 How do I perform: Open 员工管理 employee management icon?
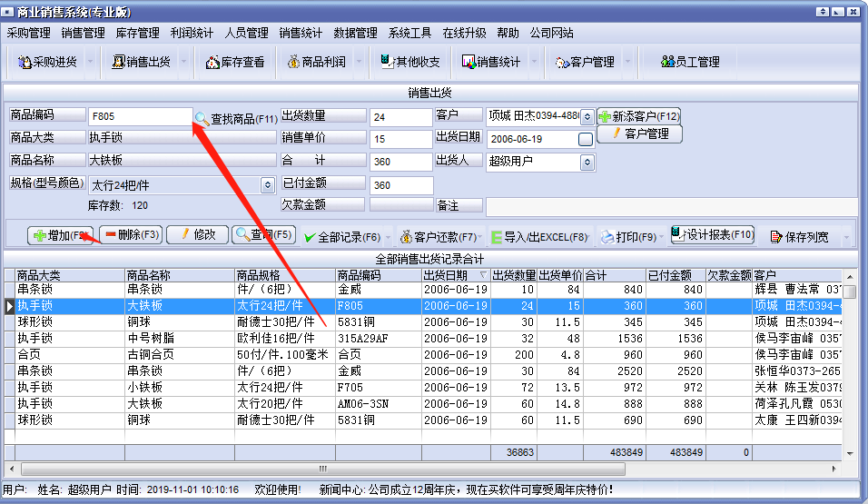point(669,62)
